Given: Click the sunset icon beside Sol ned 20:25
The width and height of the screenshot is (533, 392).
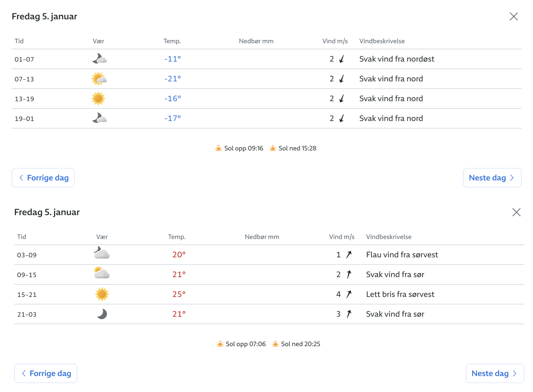Looking at the screenshot, I should (x=275, y=344).
